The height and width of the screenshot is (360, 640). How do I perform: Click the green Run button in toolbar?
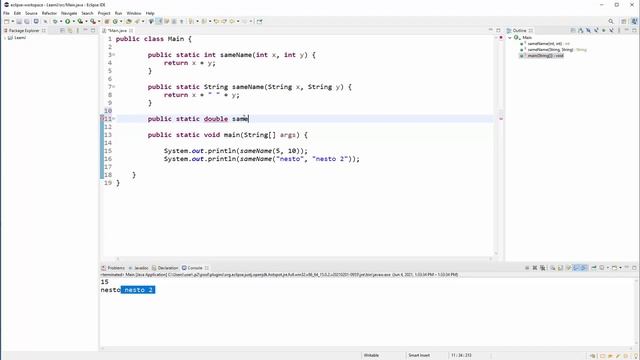coord(67,21)
